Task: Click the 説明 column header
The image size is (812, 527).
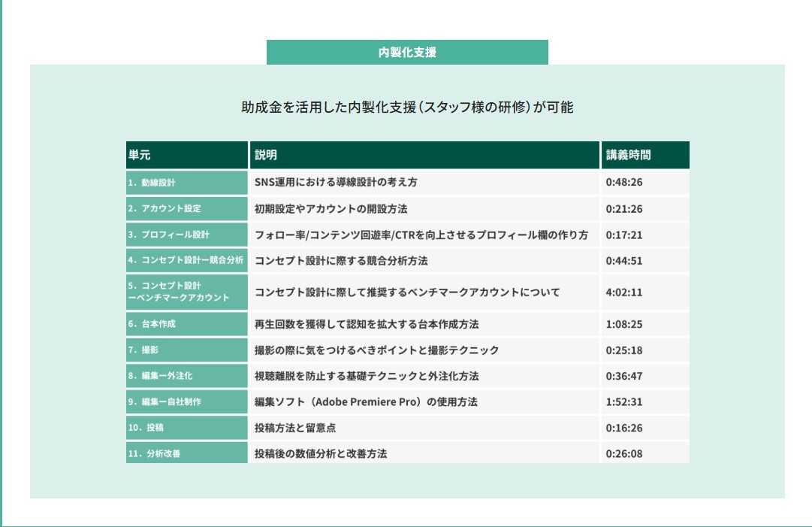Action: click(x=424, y=155)
